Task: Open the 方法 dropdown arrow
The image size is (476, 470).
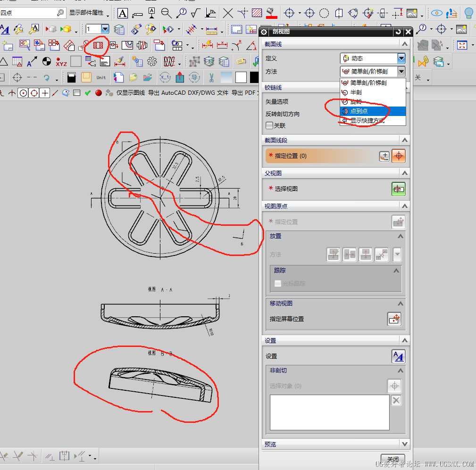Action: [401, 71]
